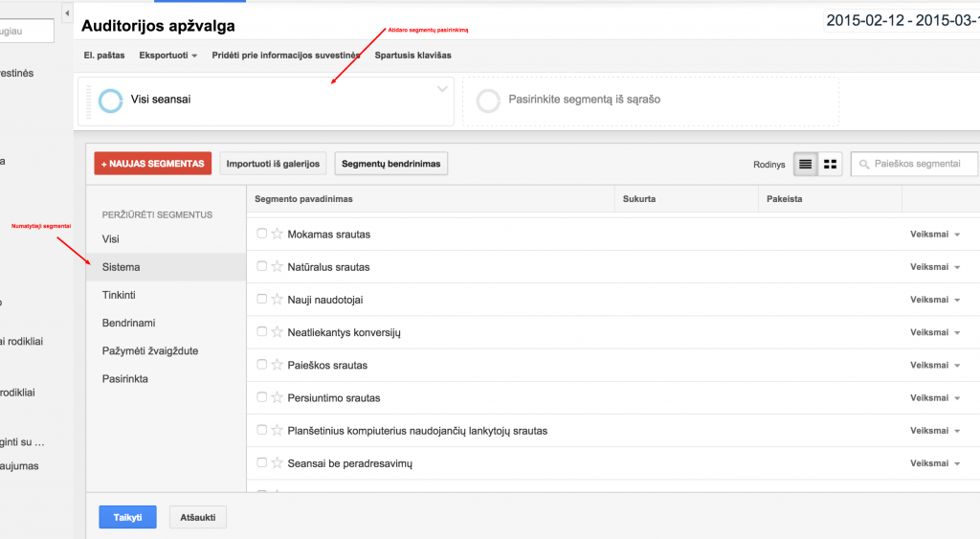Click the empty segment circle icon
This screenshot has width=980, height=539.
click(x=488, y=101)
